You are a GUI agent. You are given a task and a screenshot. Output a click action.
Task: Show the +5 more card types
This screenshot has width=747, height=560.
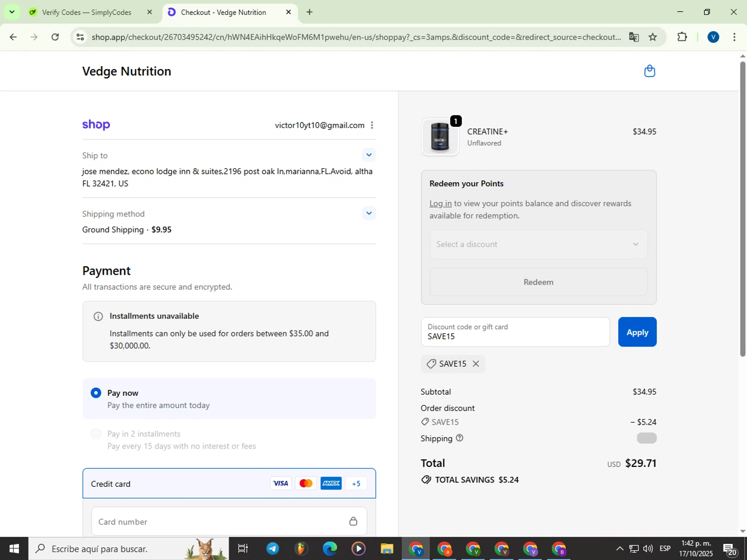click(356, 483)
